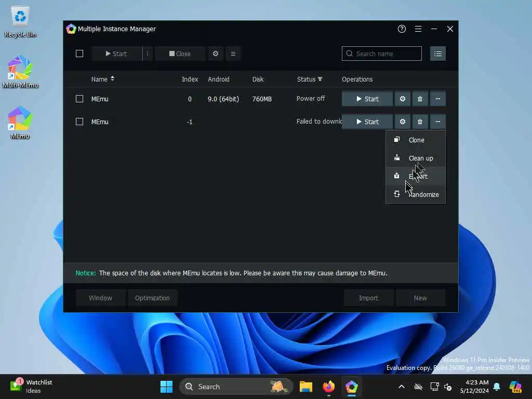Open the Optimization button
This screenshot has width=532, height=399.
152,298
